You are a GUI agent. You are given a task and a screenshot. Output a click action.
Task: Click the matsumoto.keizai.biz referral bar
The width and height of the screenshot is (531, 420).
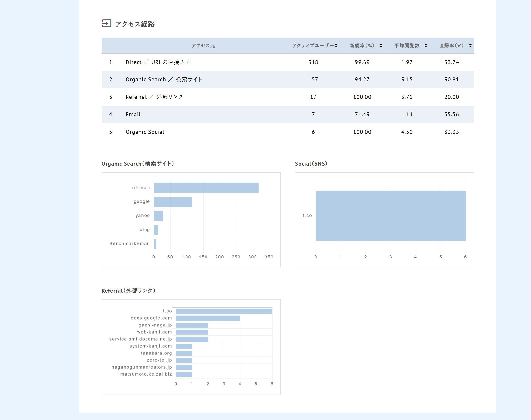click(184, 374)
